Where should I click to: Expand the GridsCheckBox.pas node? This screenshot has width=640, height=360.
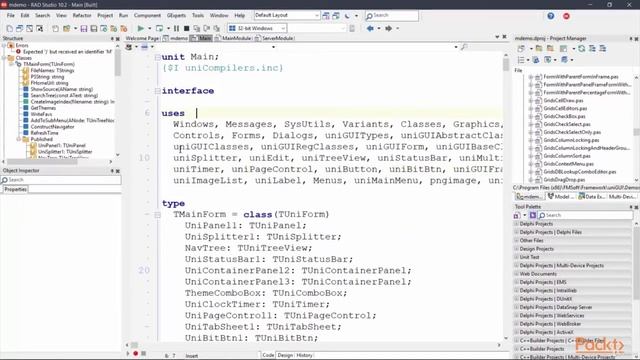point(531,116)
